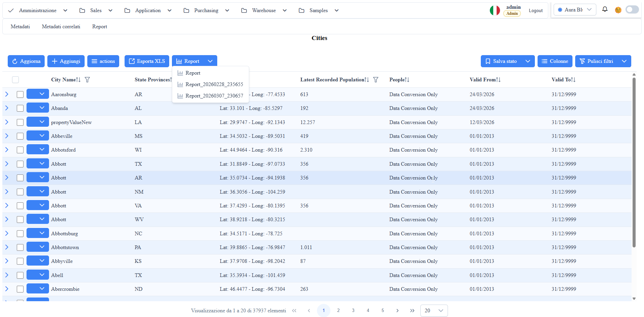
Task: Select Report_20260307_230657 from dropdown
Action: coord(211,96)
